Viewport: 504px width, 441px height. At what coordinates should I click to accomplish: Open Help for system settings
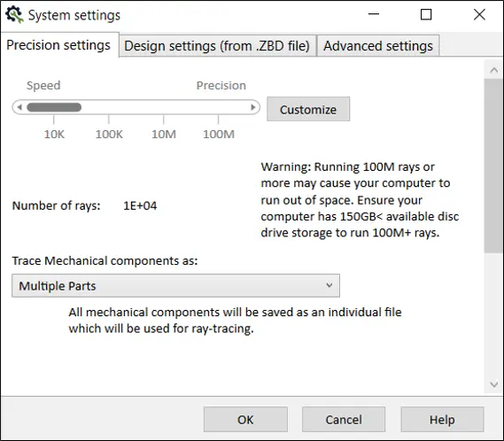tap(442, 420)
